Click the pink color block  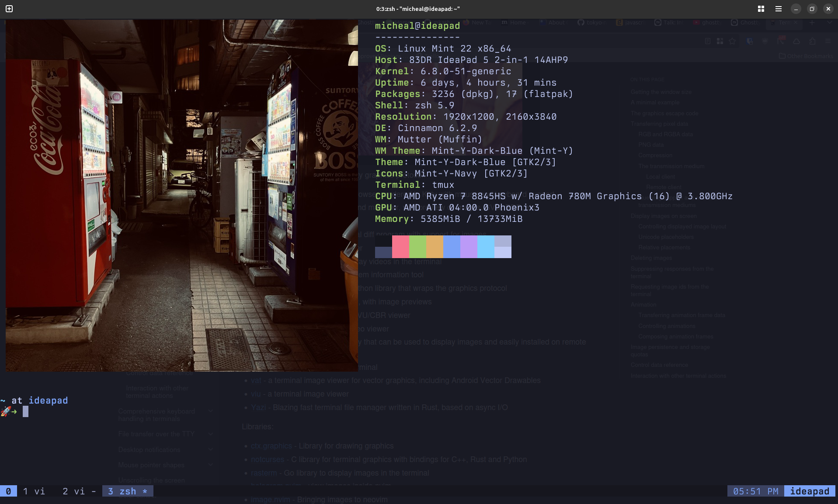(400, 247)
